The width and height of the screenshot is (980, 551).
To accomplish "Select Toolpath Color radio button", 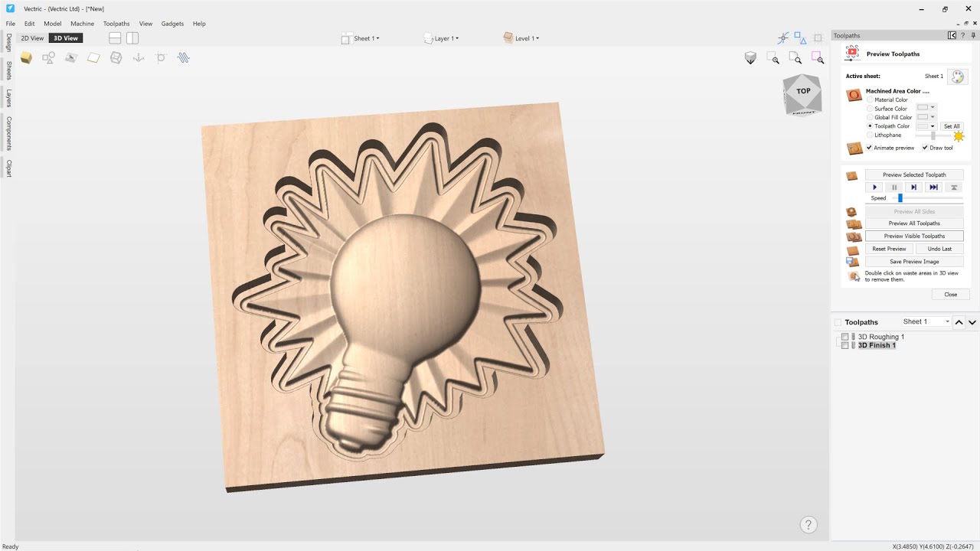I will click(x=870, y=126).
